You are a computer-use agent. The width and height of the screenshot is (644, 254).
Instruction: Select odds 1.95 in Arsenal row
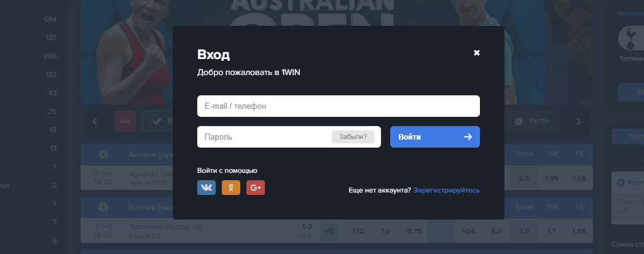551,178
